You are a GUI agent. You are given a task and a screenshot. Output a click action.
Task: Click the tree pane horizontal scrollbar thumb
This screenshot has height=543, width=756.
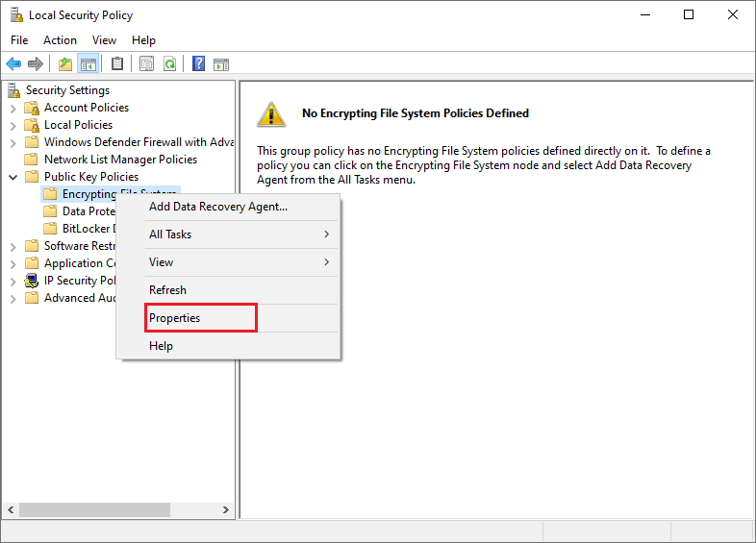tap(94, 509)
